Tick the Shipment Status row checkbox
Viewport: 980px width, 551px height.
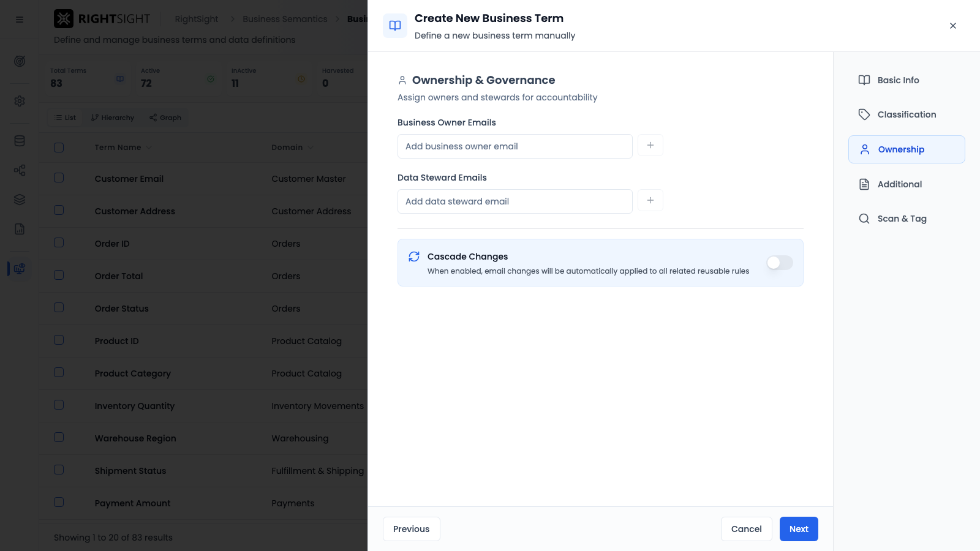point(59,470)
